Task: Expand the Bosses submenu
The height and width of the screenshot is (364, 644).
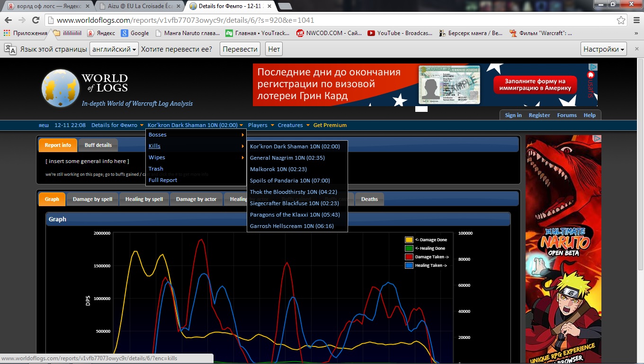Action: click(x=196, y=135)
